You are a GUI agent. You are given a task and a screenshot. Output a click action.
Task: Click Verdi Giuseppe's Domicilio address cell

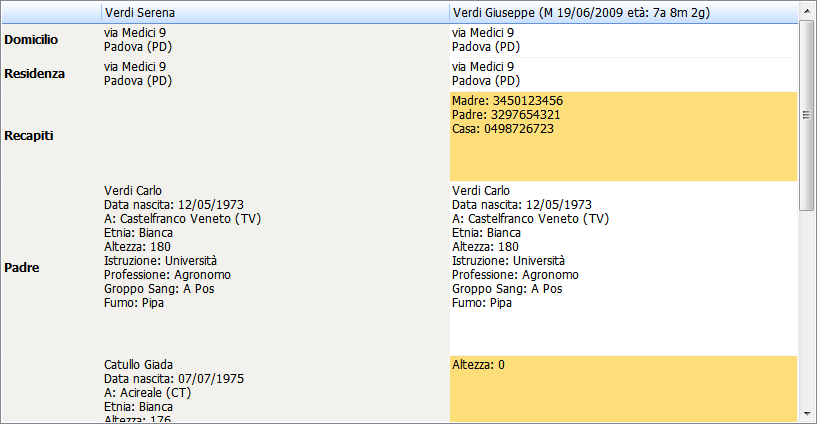624,40
